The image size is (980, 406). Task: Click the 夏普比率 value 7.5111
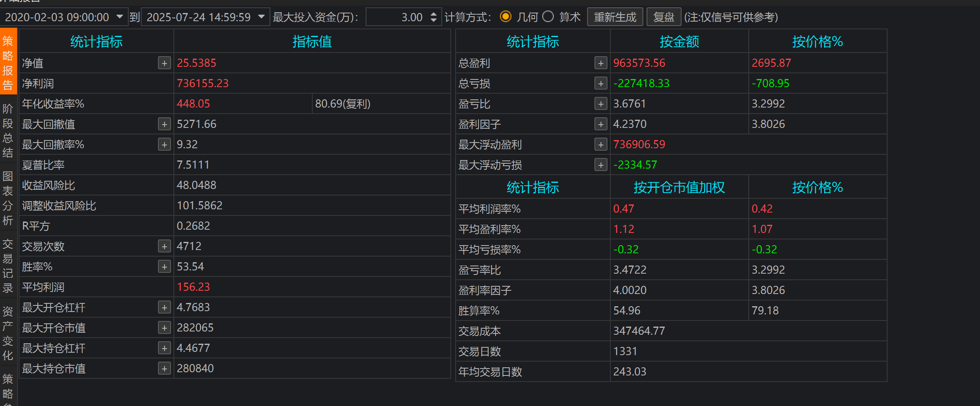coord(193,165)
